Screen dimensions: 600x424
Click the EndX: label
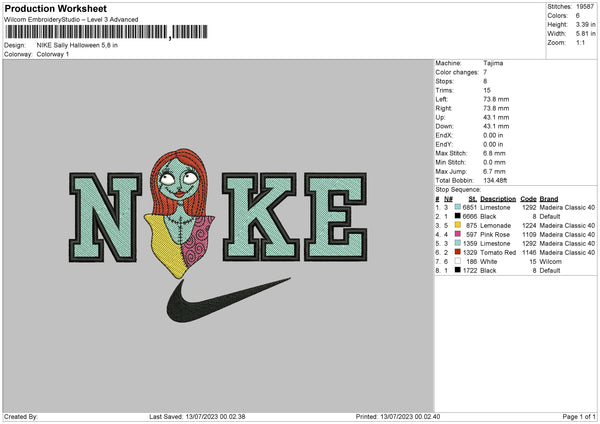pos(444,135)
